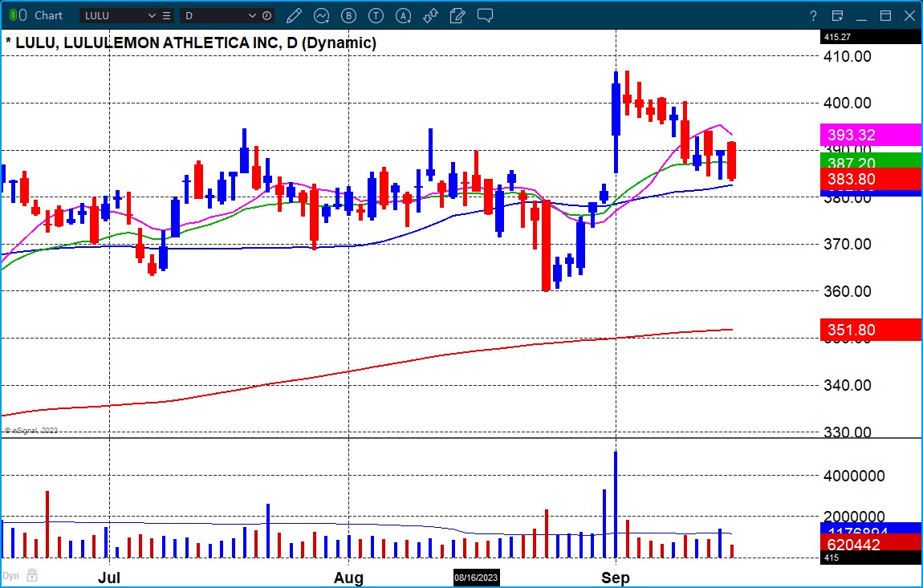Screen dimensions: 923x588
Task: Click the Aug label on time axis
Action: click(348, 578)
